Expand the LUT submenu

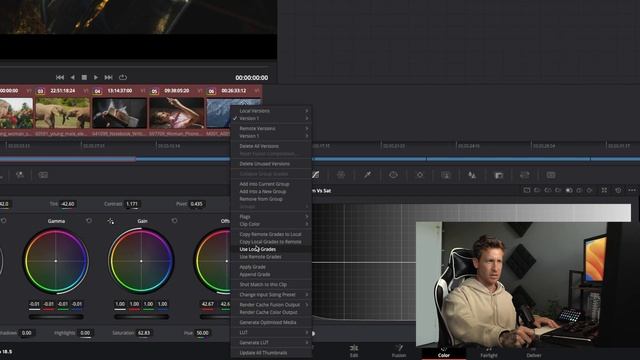click(x=271, y=333)
